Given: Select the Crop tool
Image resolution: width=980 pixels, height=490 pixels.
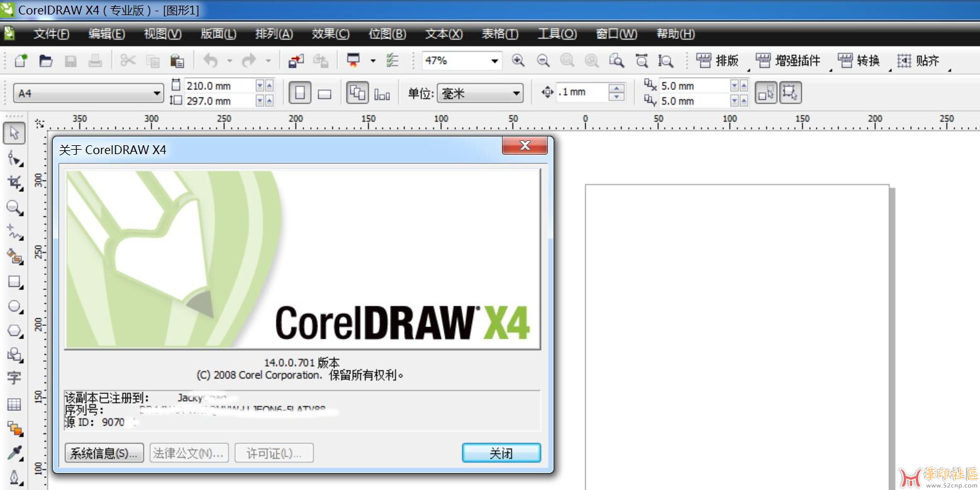Looking at the screenshot, I should 14,183.
